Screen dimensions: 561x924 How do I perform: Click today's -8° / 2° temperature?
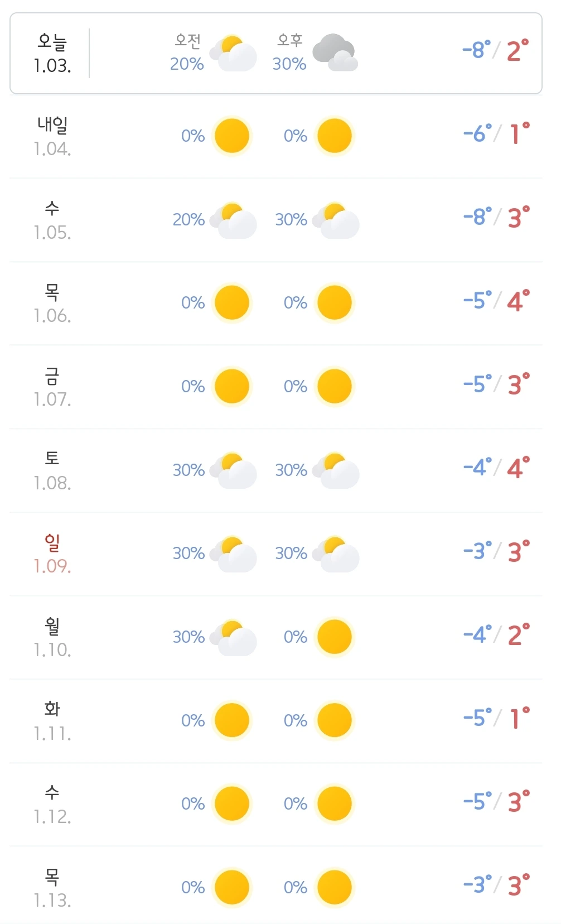point(496,51)
